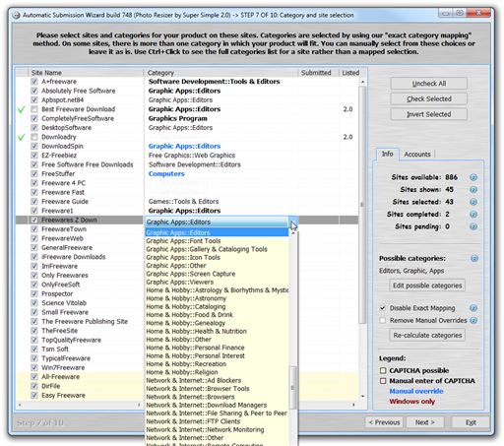Select the EZ-Freebiez site row
Image resolution: width=504 pixels, height=446 pixels.
pos(187,156)
